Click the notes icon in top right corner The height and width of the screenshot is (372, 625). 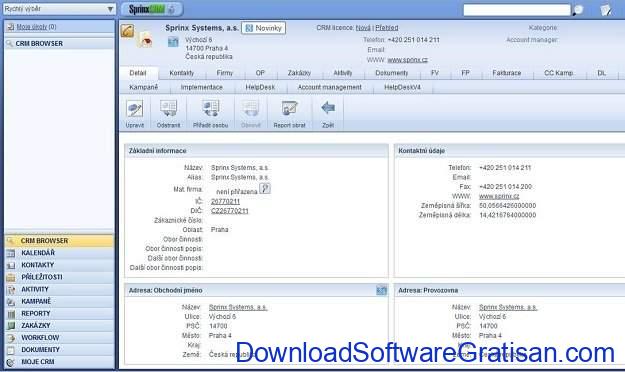[606, 10]
